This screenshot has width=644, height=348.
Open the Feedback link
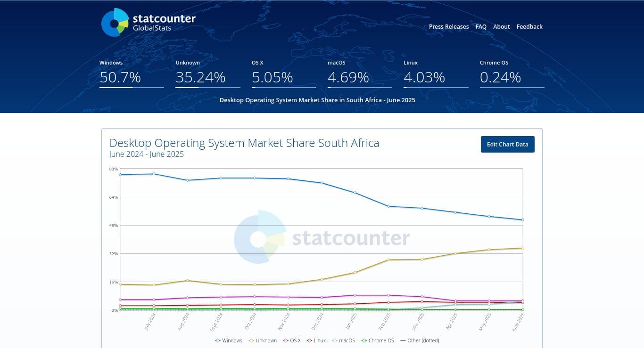click(529, 27)
